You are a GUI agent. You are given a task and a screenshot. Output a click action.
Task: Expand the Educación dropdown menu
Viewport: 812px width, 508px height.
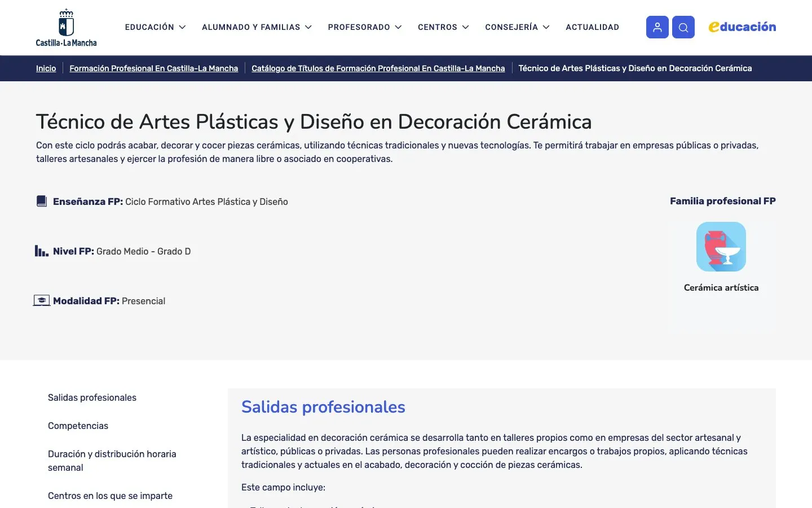pos(155,27)
